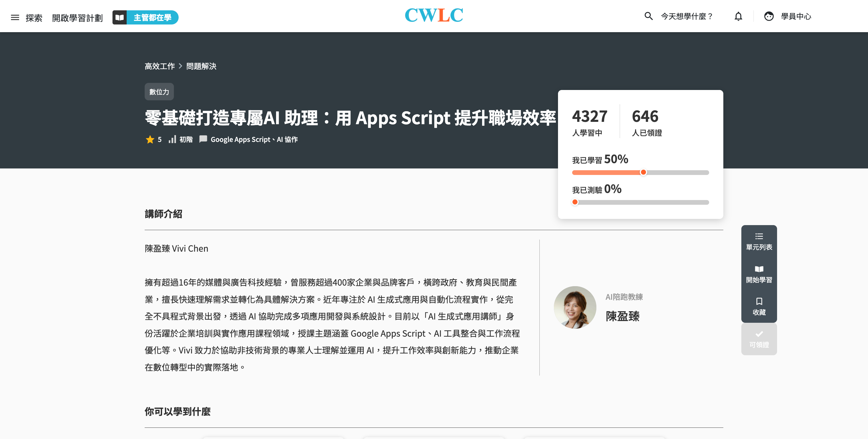868x439 pixels.
Task: Click the 我已學習 50% progress slider handle
Action: (643, 172)
